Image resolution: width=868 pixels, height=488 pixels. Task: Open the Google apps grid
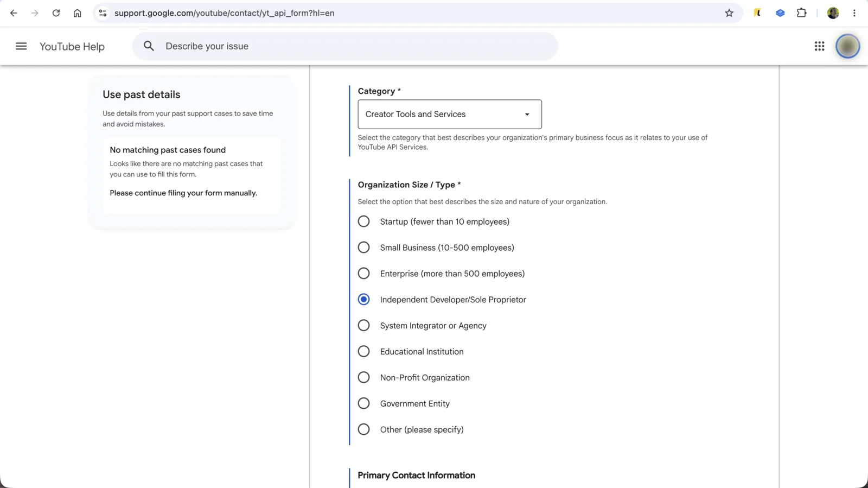coord(819,46)
